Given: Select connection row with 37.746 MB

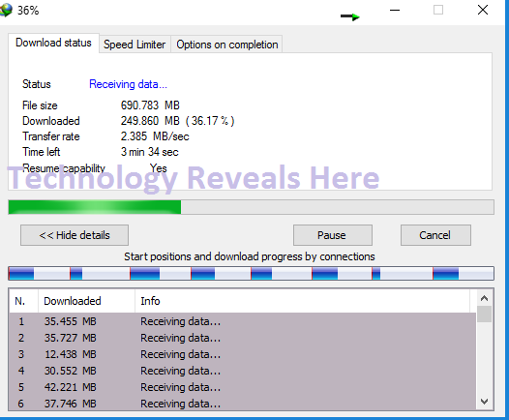Looking at the screenshot, I should [x=243, y=404].
